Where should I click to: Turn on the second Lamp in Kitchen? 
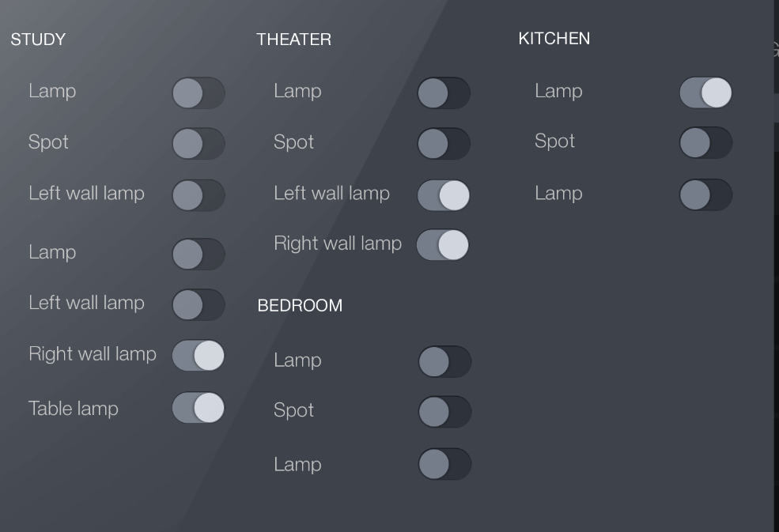coord(705,195)
